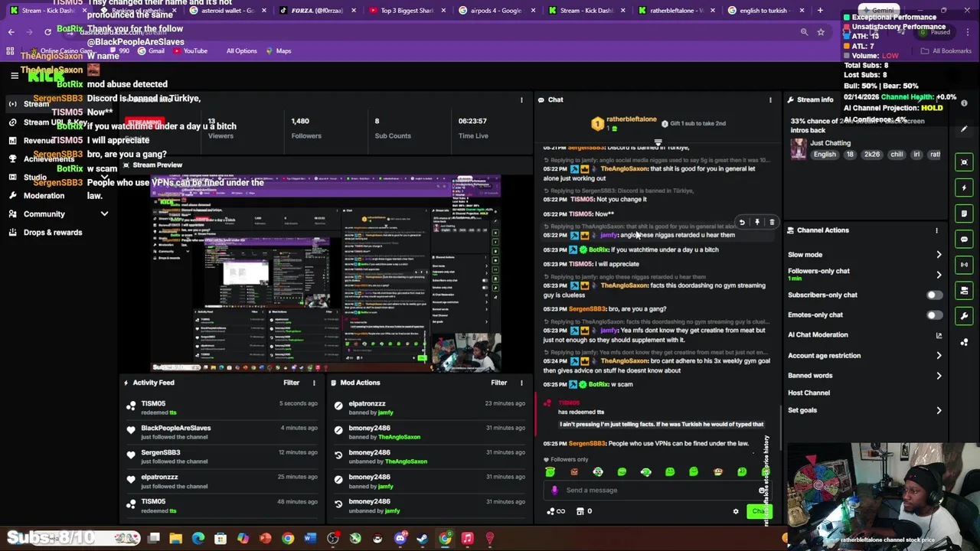The width and height of the screenshot is (980, 551).
Task: Open the Kick hamburger menu
Action: (x=14, y=75)
